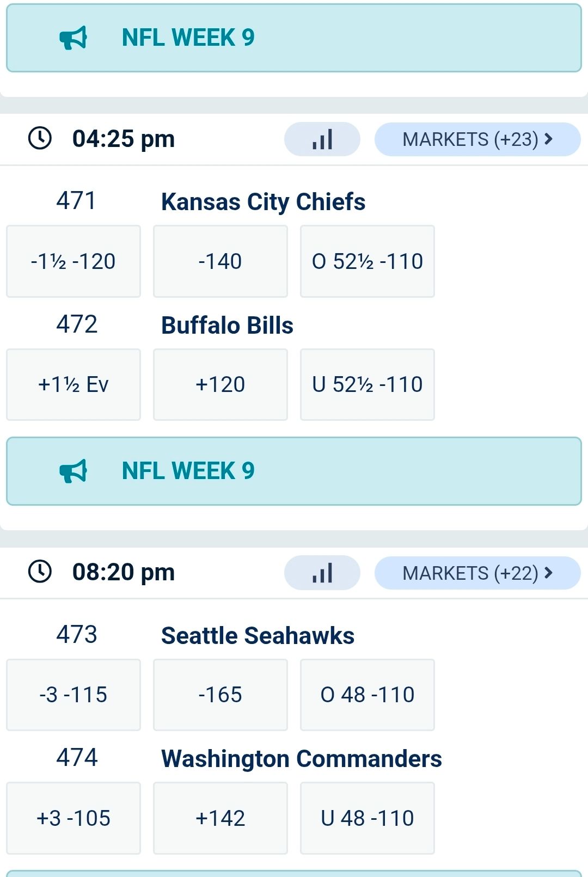Open stats chart for Seahawks vs Commanders game
588x877 pixels.
(322, 573)
